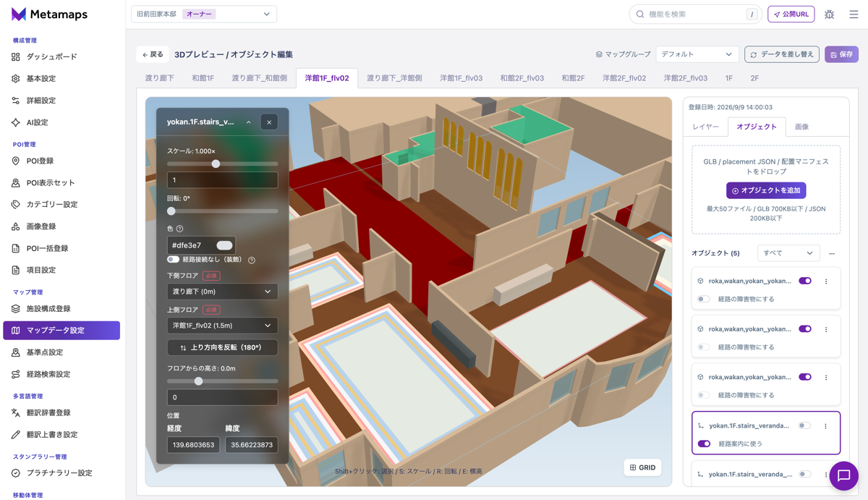
Task: Open 経路検索設定 in the sidebar
Action: click(61, 374)
